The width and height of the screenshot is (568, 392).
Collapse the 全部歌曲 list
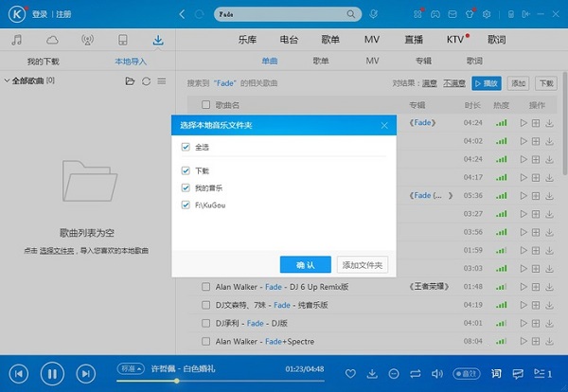coord(7,80)
